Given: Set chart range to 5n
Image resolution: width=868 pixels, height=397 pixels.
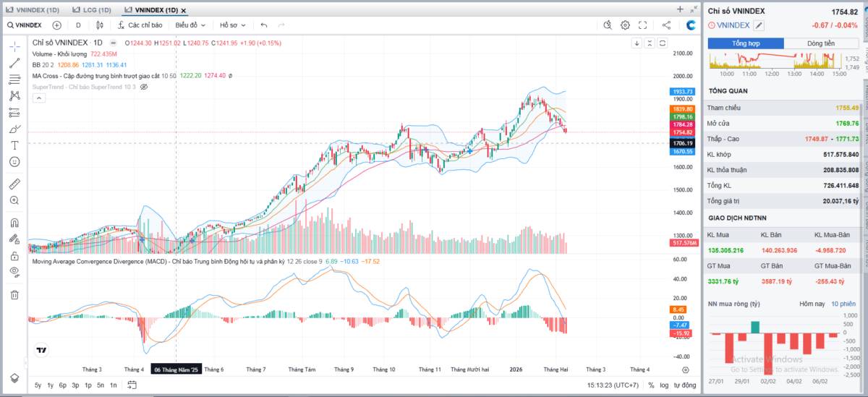Looking at the screenshot, I should [x=101, y=385].
